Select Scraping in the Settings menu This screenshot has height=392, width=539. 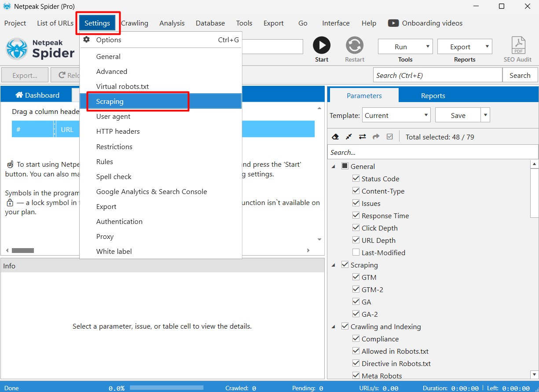(x=161, y=101)
